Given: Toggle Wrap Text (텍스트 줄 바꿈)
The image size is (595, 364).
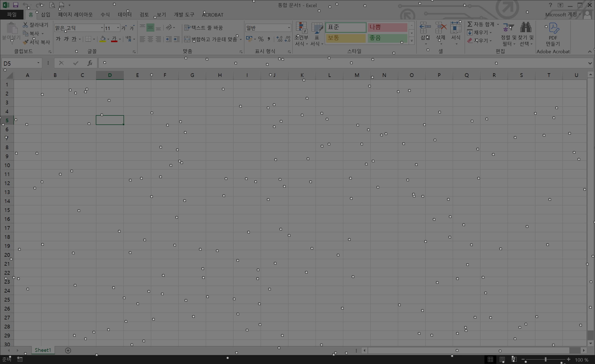Looking at the screenshot, I should coord(204,28).
